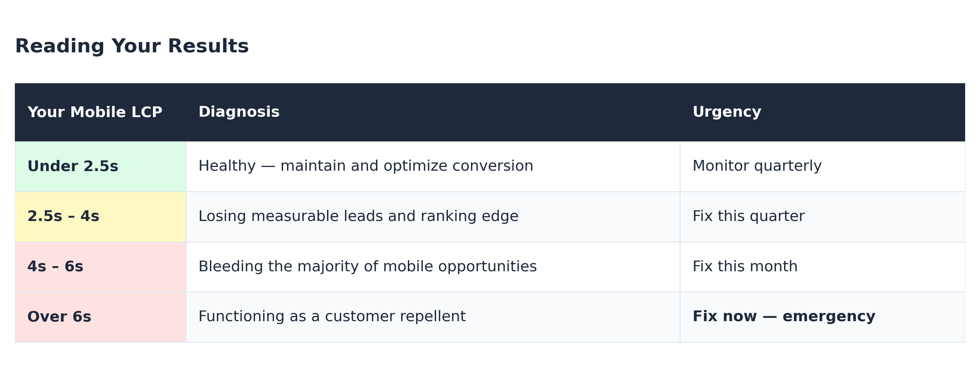Select the Fix this quarter cell
Image resolution: width=980 pixels, height=369 pixels.
822,217
